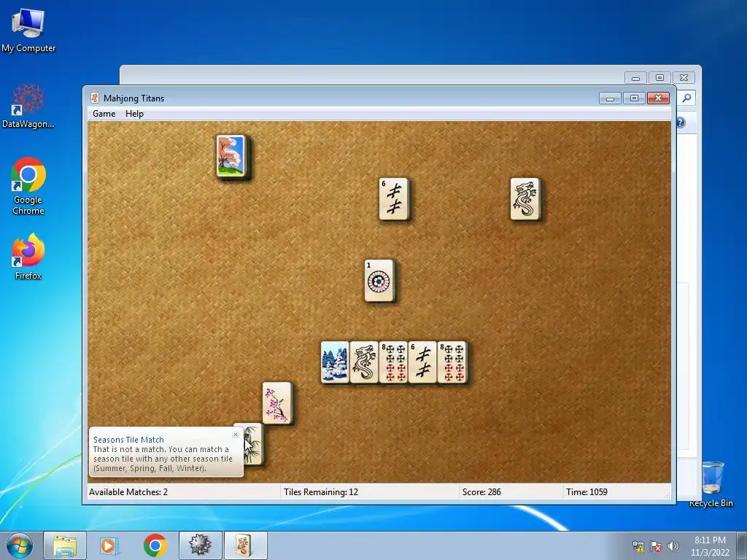747x560 pixels.
Task: Pick the 6 bamboo tile between the two 8 circles tiles
Action: pyautogui.click(x=422, y=362)
